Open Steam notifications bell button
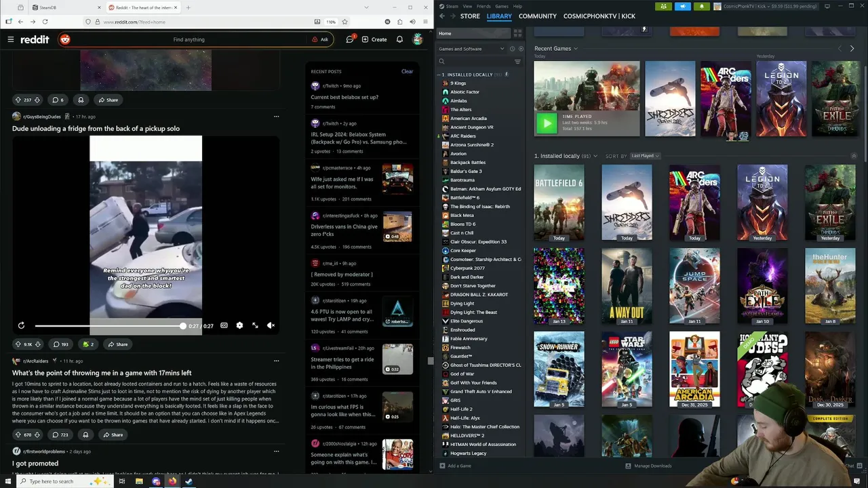The height and width of the screenshot is (488, 868). point(701,6)
